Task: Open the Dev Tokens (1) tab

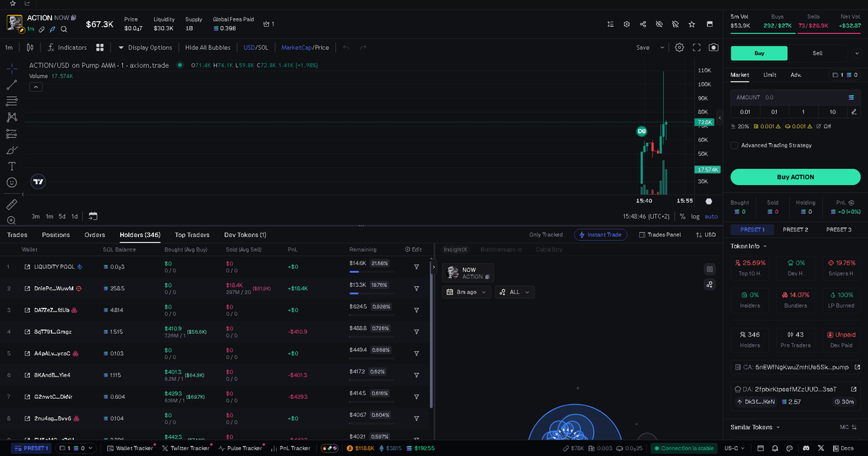Action: [245, 235]
